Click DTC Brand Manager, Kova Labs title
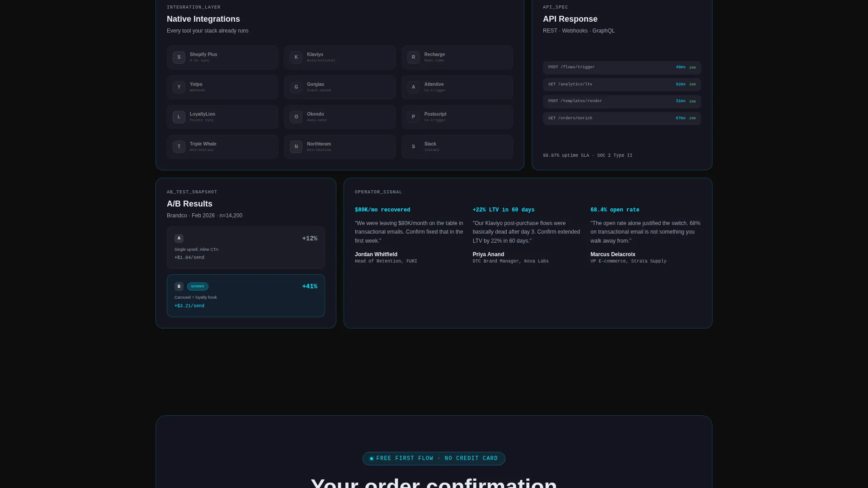This screenshot has height=488, width=868. [510, 261]
